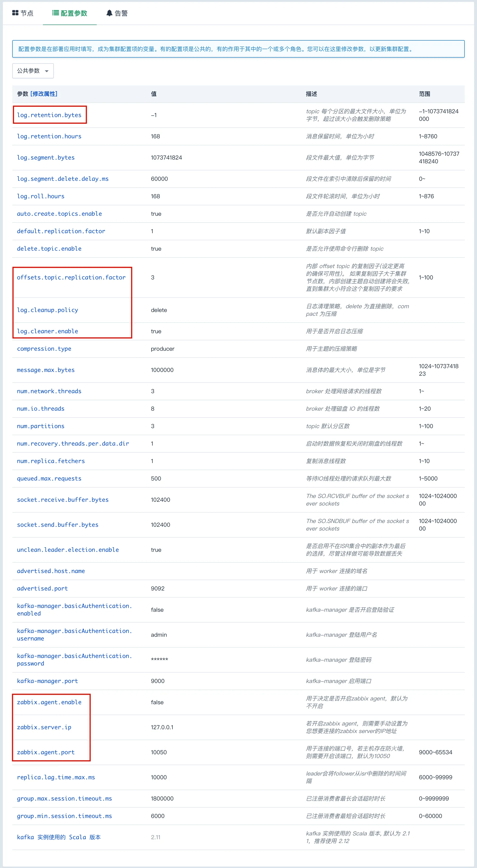
Task: Click the value 60000 cell
Action: [159, 179]
